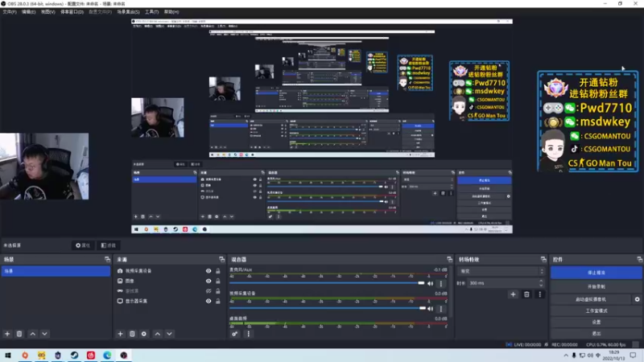Screen dimensions: 644x362
Task: Pop out the Scene Transitions dock panel
Action: [543, 259]
